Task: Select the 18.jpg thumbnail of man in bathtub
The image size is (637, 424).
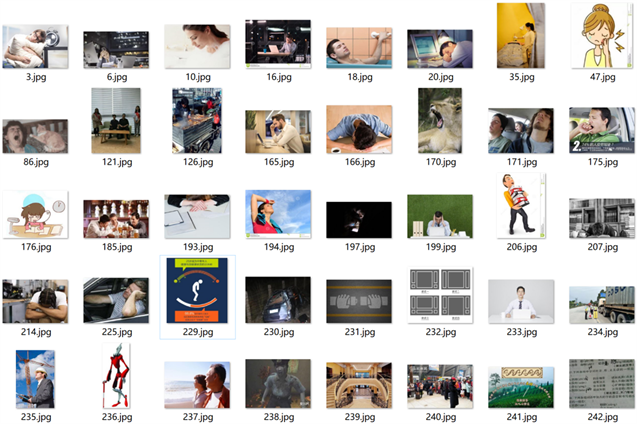Action: (x=359, y=48)
